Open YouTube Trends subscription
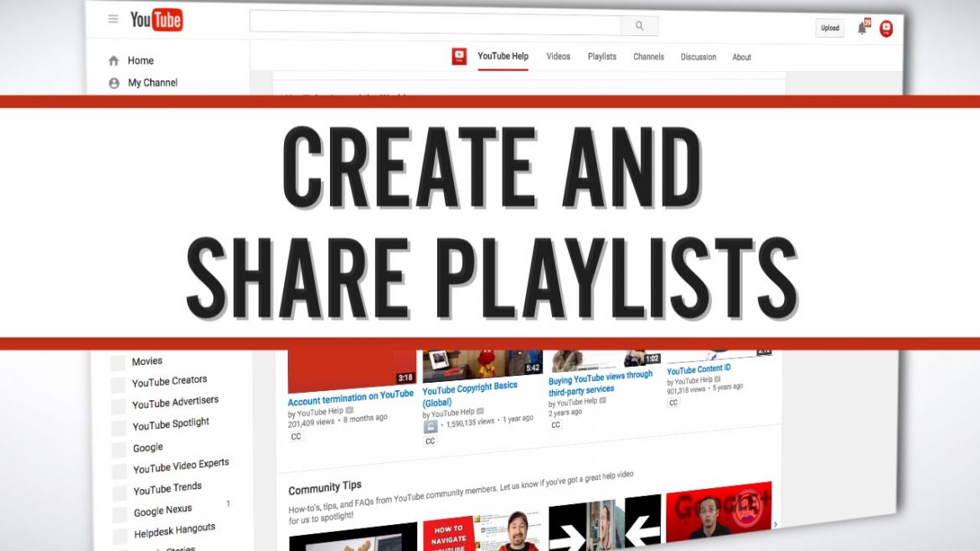 pos(168,488)
